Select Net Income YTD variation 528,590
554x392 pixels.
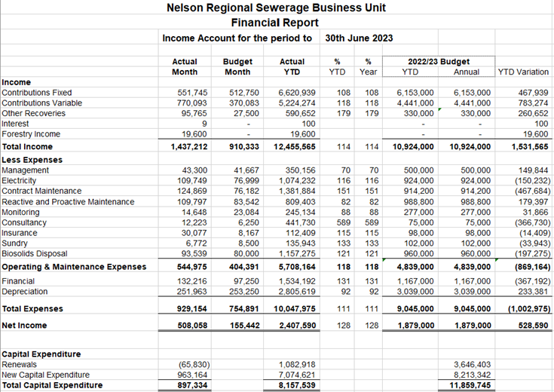(x=533, y=326)
